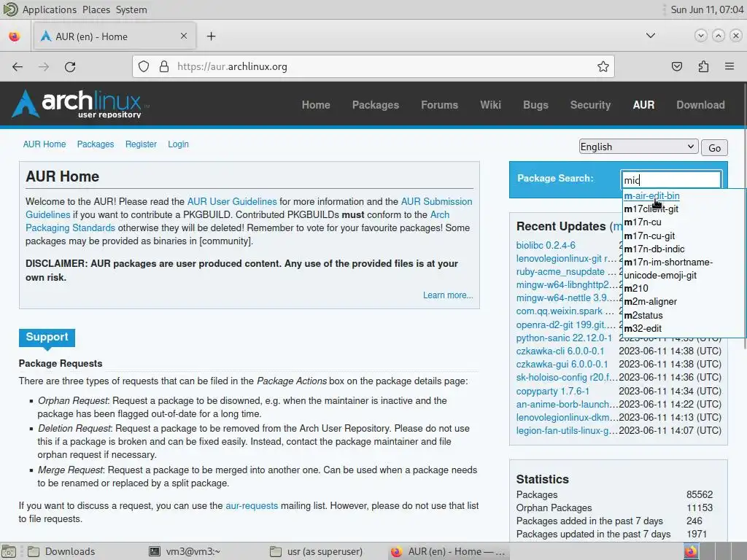The image size is (747, 560).
Task: Close the AUR (en) - Home tab
Action: click(x=184, y=36)
